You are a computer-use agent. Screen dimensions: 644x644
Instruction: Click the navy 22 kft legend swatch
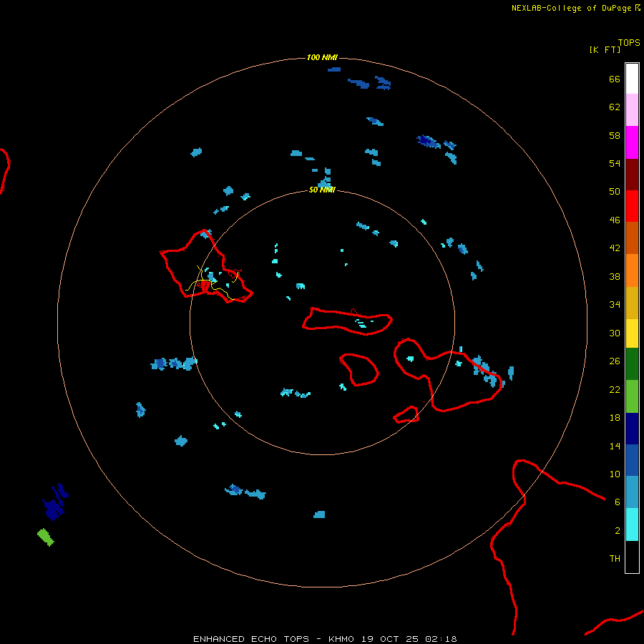[x=632, y=429]
